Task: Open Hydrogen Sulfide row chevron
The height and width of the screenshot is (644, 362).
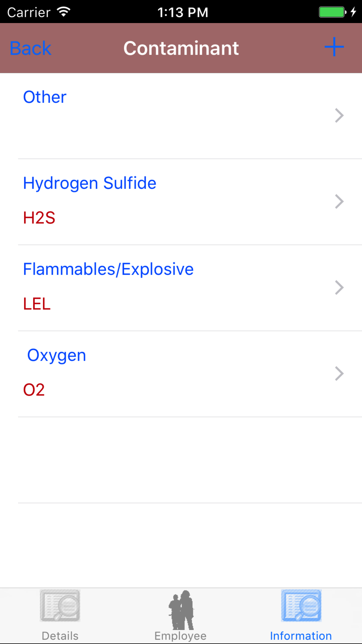Action: click(339, 202)
